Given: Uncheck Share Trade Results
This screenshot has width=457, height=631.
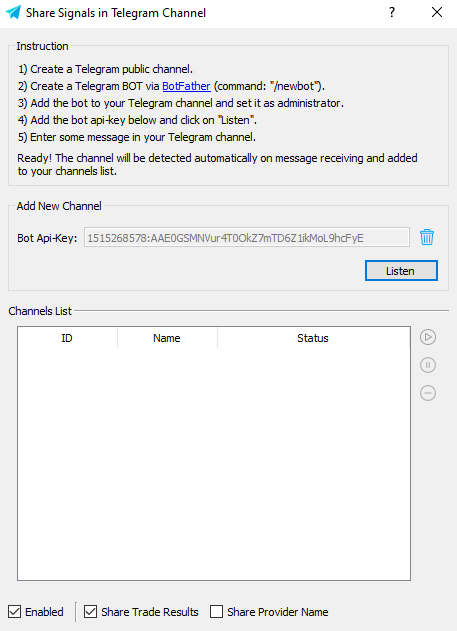Looking at the screenshot, I should coord(90,612).
